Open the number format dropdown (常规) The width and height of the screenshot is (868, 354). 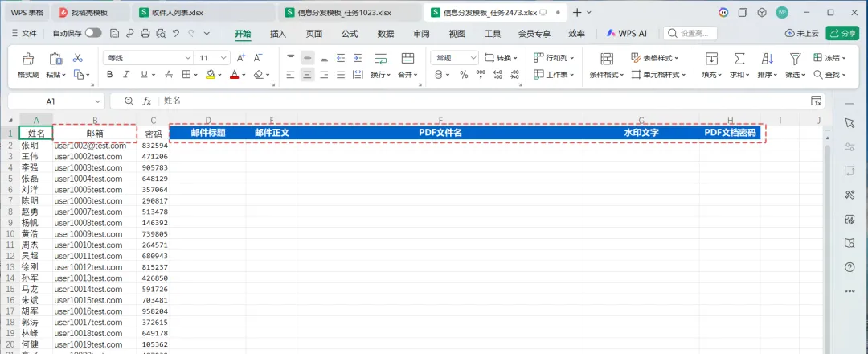click(474, 58)
